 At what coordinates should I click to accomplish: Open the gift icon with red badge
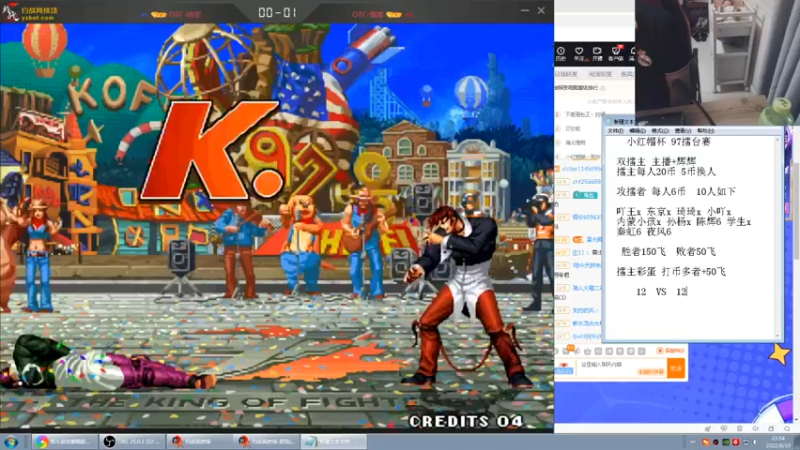click(616, 54)
